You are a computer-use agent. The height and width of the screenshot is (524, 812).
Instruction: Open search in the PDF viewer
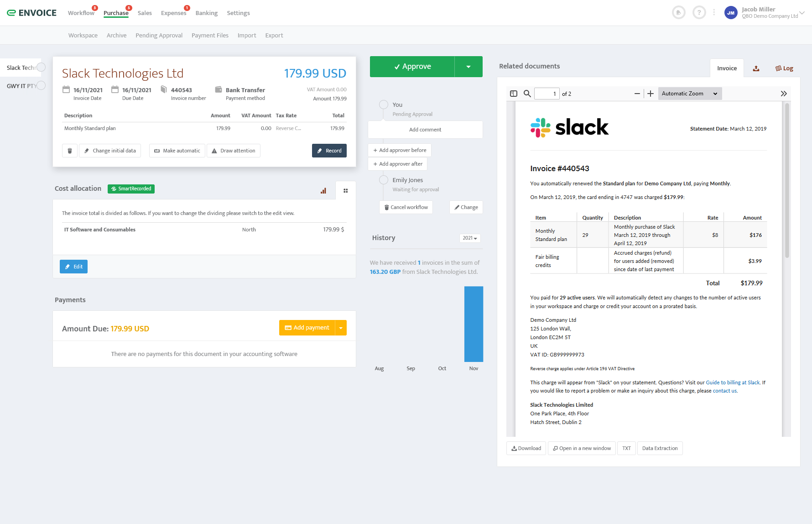[527, 94]
